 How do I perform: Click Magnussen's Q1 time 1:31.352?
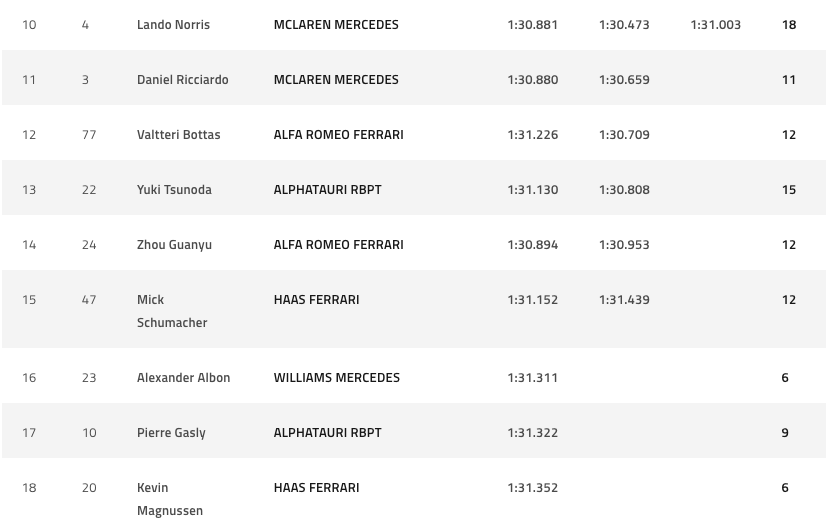533,488
